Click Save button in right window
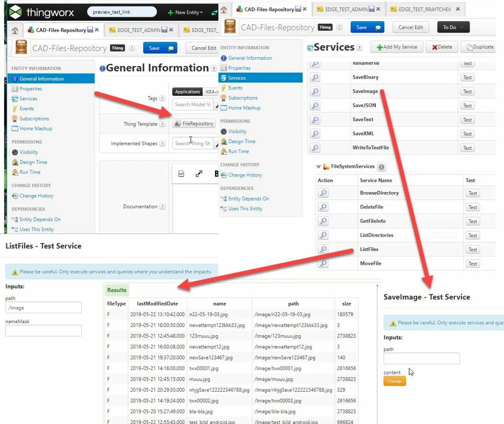Image resolution: width=504 pixels, height=424 pixels. (x=368, y=27)
